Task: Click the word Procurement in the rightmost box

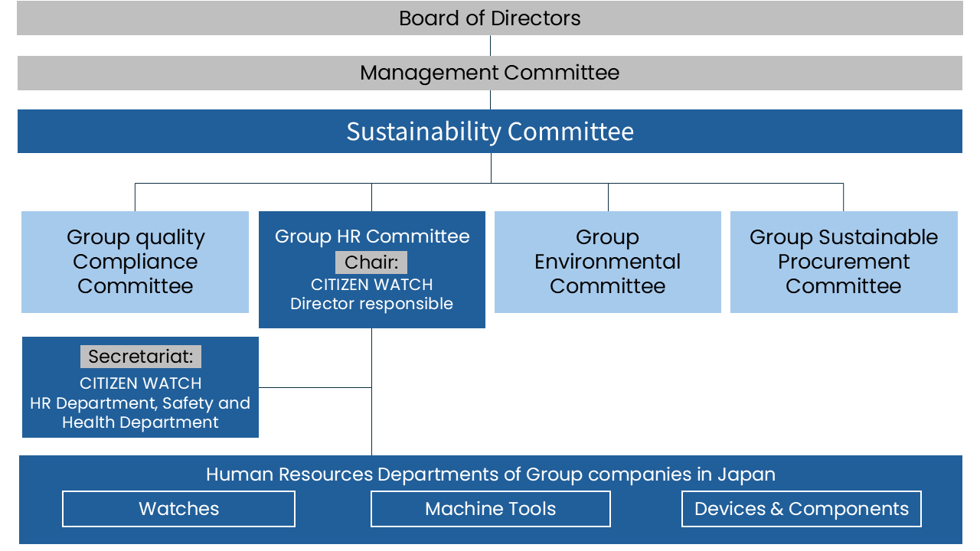Action: [844, 262]
